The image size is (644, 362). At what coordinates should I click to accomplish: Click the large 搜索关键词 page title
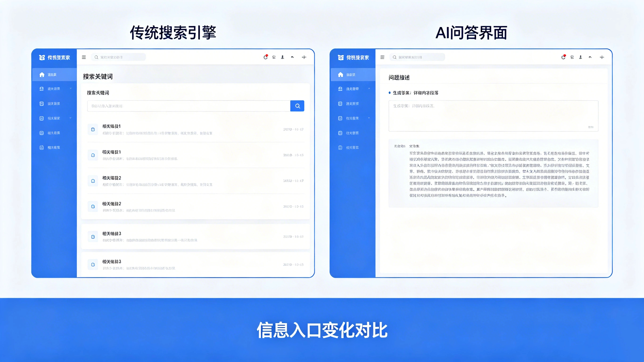point(98,76)
